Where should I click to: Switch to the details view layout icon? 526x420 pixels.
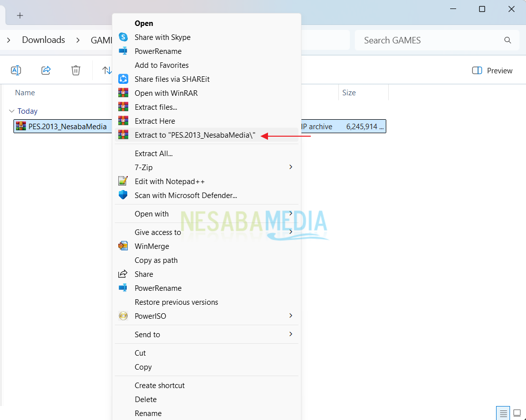[x=503, y=414]
